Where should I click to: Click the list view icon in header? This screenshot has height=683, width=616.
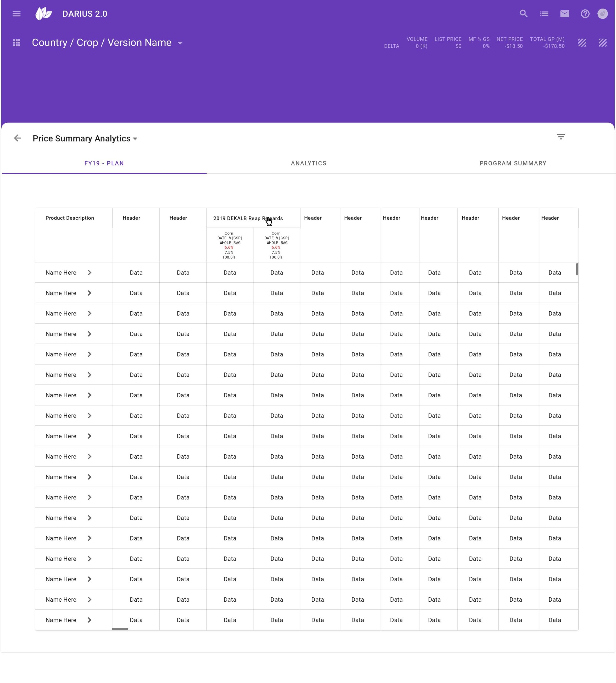click(x=544, y=14)
